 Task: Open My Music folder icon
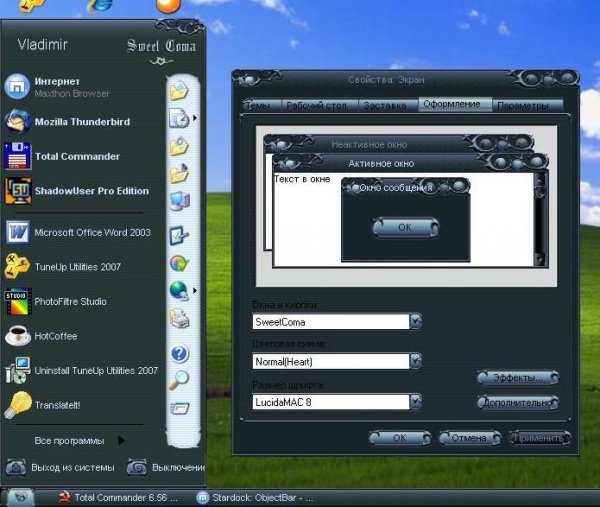tap(179, 173)
